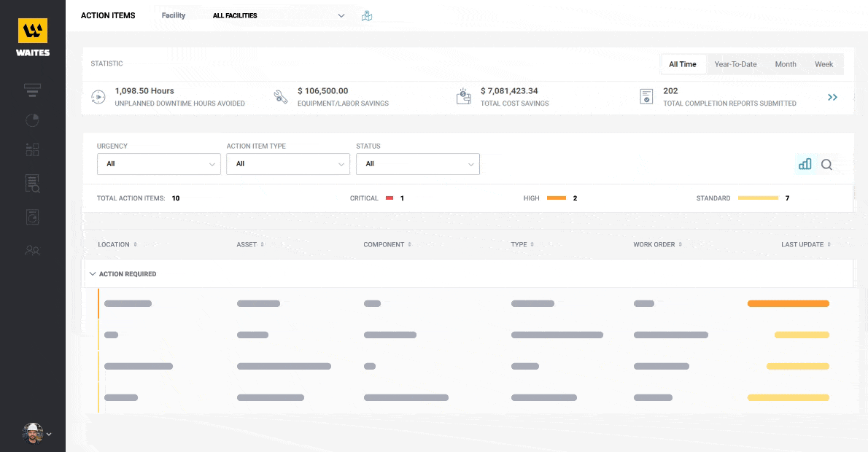Open the dashboard grid sidebar icon
Screen dimensions: 868x452
32,149
